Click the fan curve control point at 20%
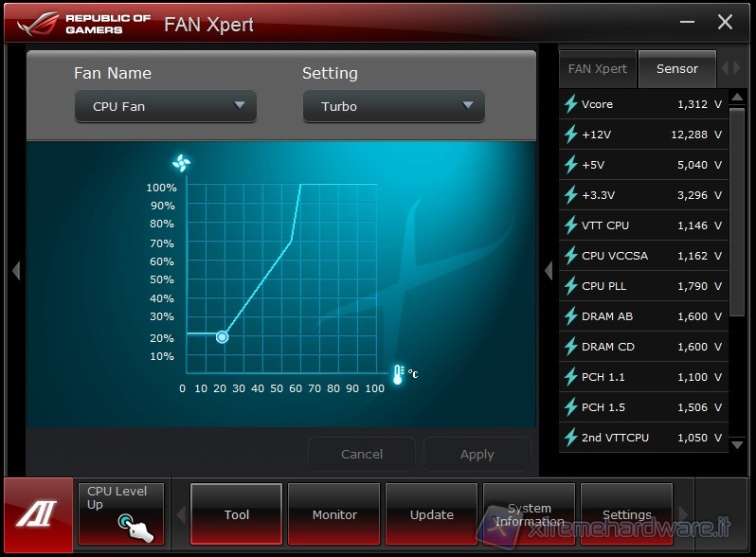 coord(222,336)
